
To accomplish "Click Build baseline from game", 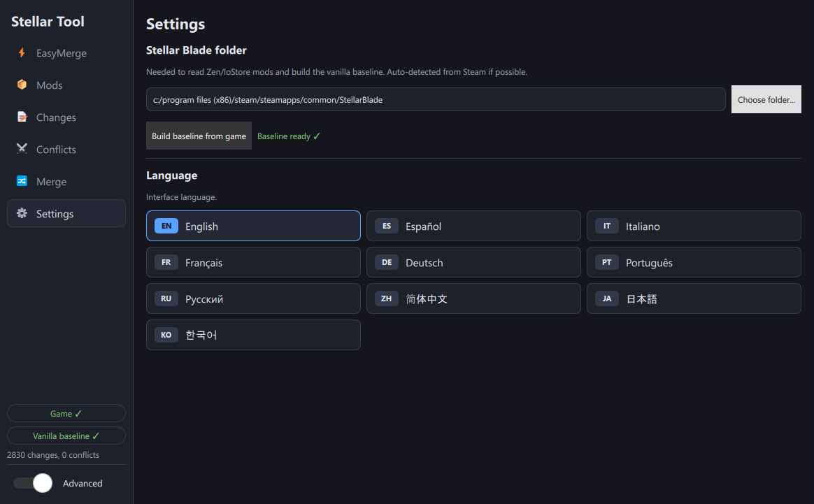I will point(199,136).
